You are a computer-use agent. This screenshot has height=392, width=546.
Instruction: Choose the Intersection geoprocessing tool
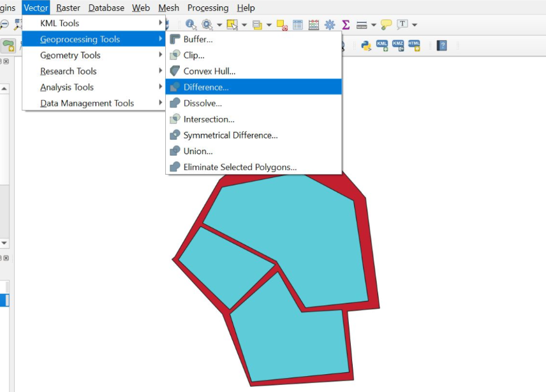coord(253,119)
